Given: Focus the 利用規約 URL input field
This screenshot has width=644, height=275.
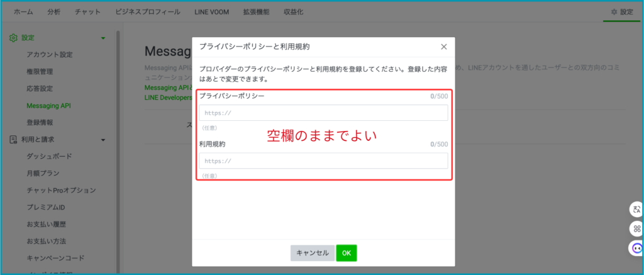Looking at the screenshot, I should pos(324,160).
